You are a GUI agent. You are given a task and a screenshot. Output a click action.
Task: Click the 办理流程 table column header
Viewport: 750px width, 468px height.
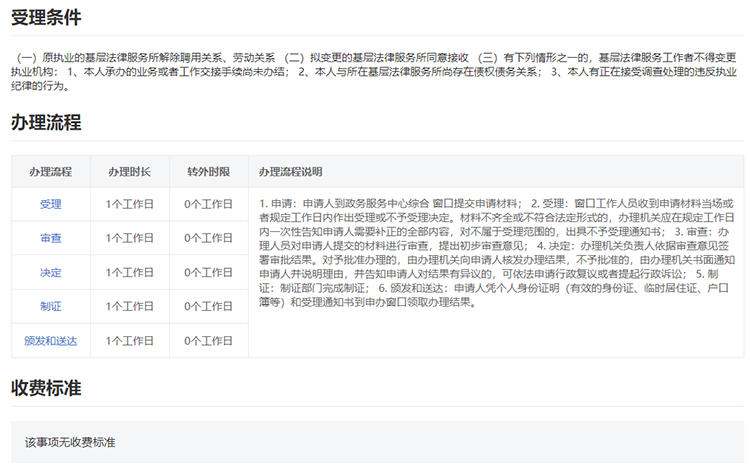tap(50, 172)
